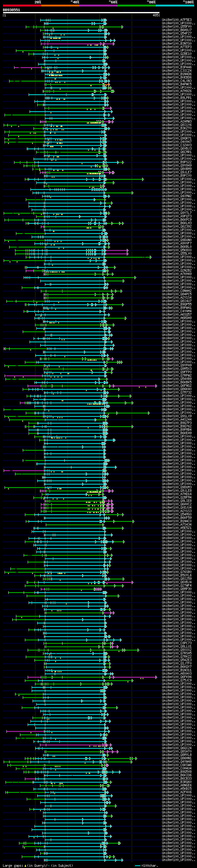Screen dimensions: 197x868
Task: Select hit label UniRef100_Q86K40
Action: (177, 389)
